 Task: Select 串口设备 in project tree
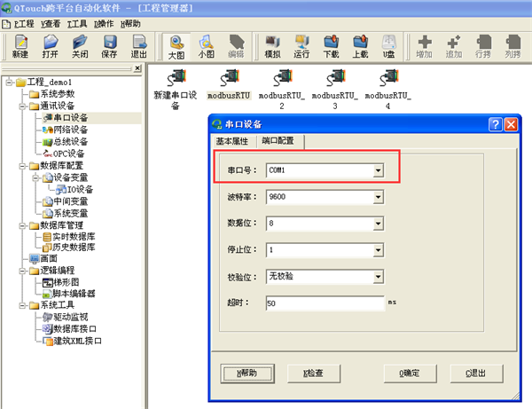pyautogui.click(x=66, y=118)
